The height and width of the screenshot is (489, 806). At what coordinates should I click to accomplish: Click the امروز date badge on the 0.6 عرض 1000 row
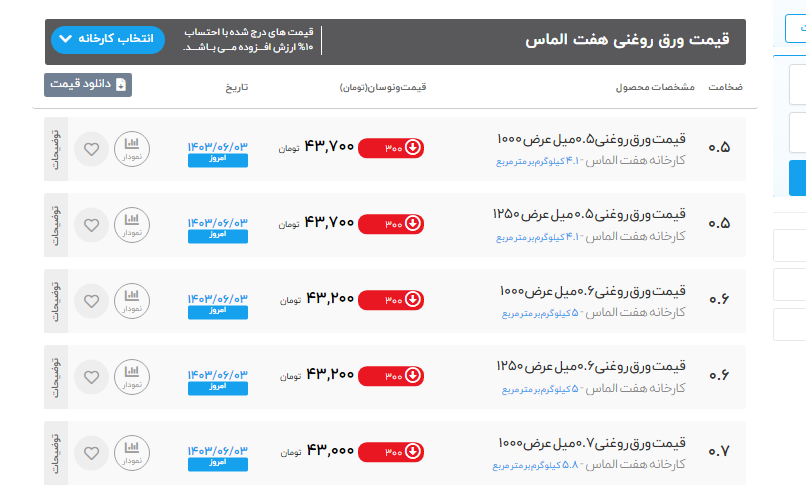217,312
